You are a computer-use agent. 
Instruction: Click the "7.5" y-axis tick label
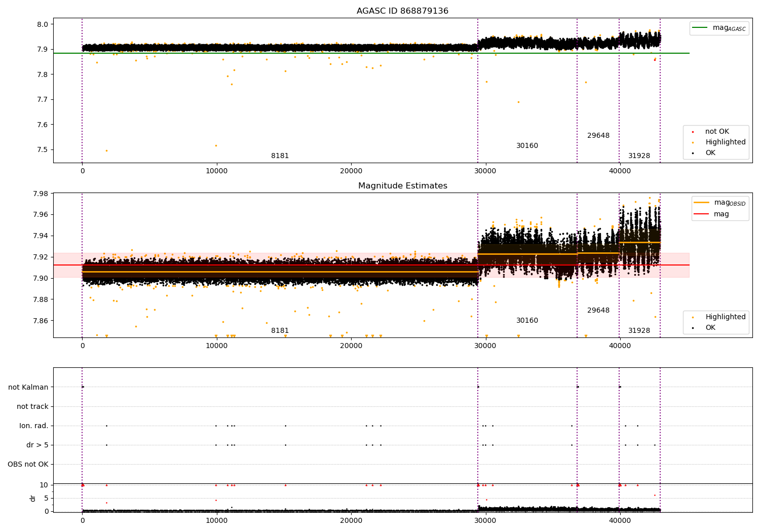tap(43, 150)
